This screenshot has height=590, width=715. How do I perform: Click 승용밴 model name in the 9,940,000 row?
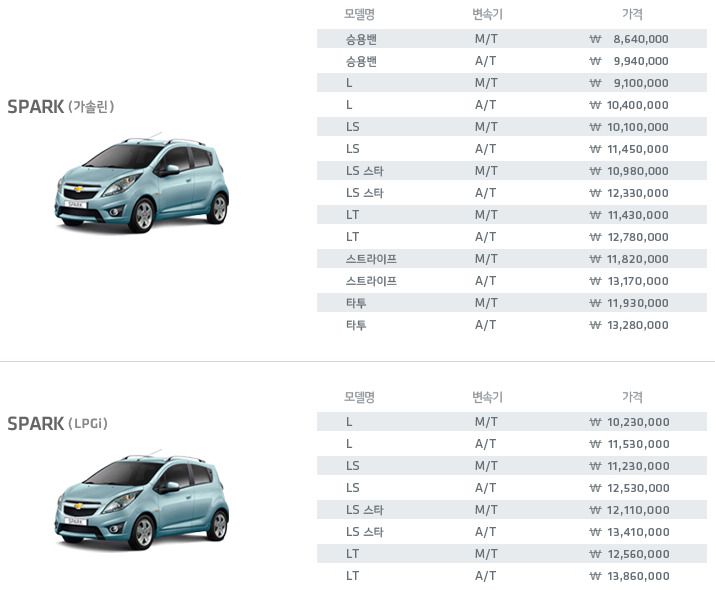click(361, 61)
